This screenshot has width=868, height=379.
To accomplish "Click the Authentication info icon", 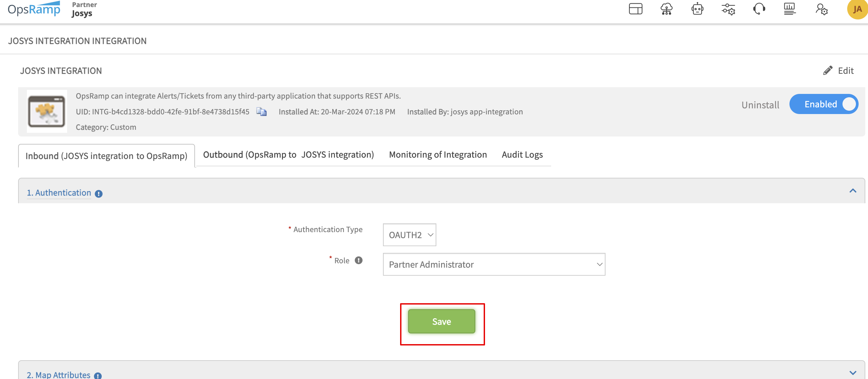I will tap(98, 194).
